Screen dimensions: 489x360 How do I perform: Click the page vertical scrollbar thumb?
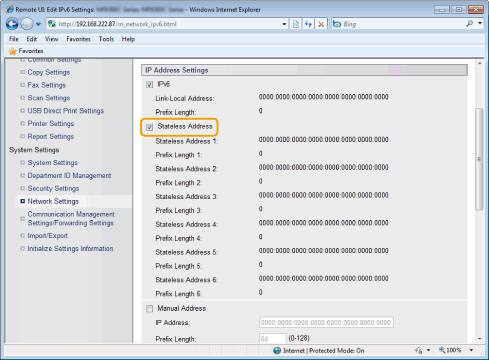pyautogui.click(x=479, y=159)
